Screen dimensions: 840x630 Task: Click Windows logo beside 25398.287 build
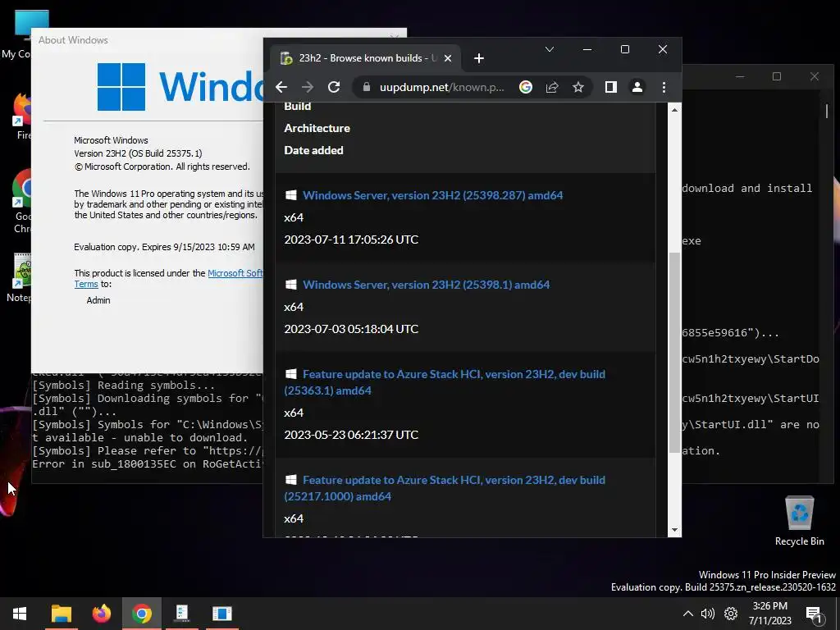point(291,195)
